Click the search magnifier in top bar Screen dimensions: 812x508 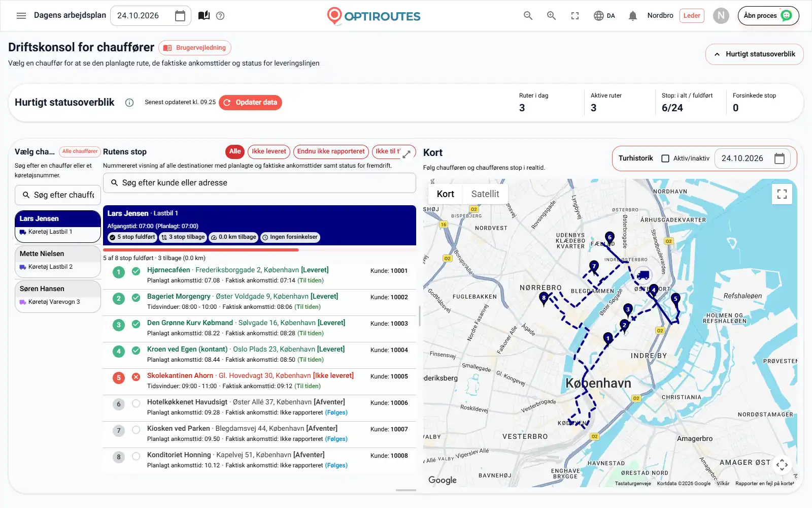(x=528, y=16)
